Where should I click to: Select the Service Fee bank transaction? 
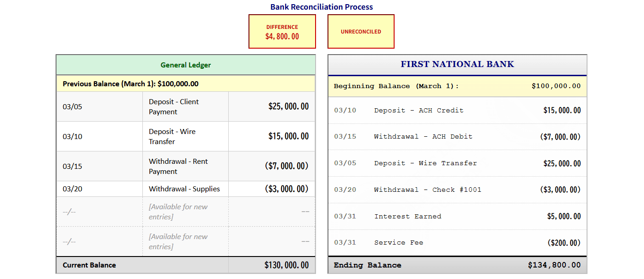(x=457, y=243)
